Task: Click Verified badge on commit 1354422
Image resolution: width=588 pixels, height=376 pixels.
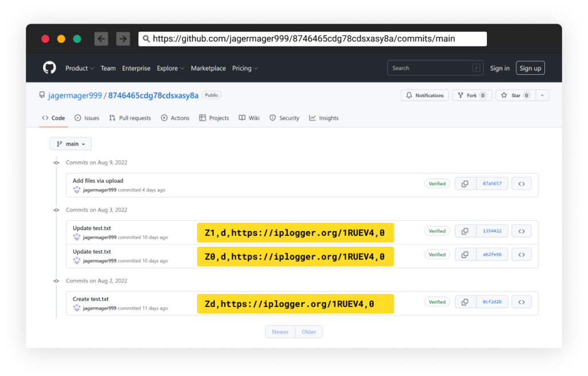Action: point(437,231)
